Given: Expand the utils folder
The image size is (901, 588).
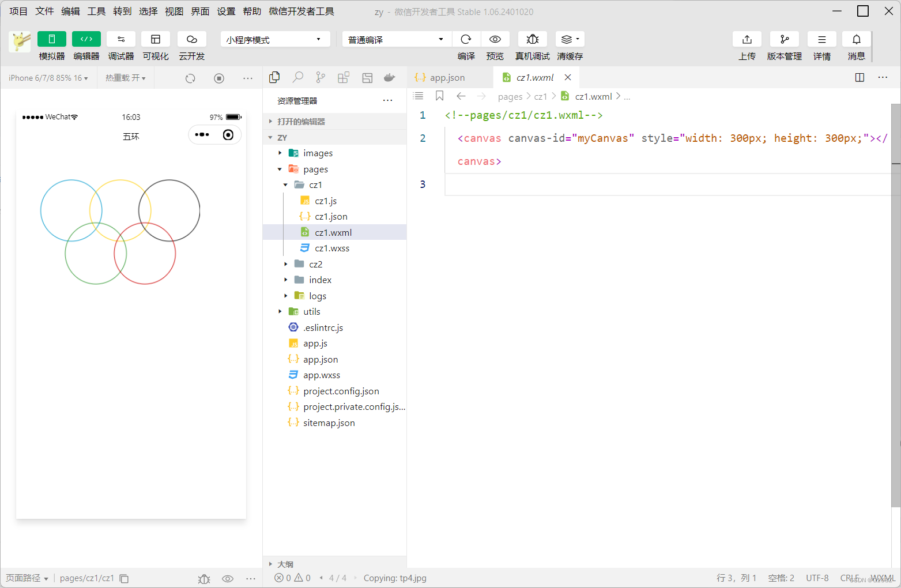Looking at the screenshot, I should point(334,312).
